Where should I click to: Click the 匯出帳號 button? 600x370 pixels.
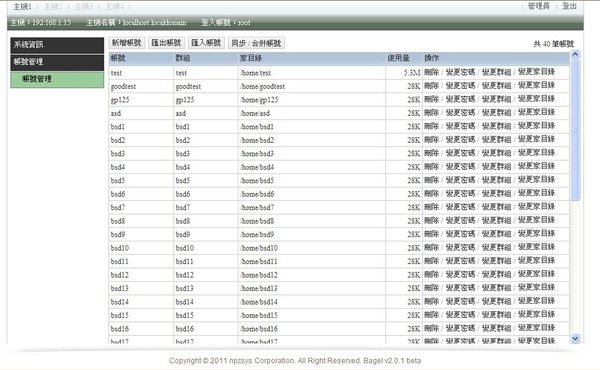[166, 43]
